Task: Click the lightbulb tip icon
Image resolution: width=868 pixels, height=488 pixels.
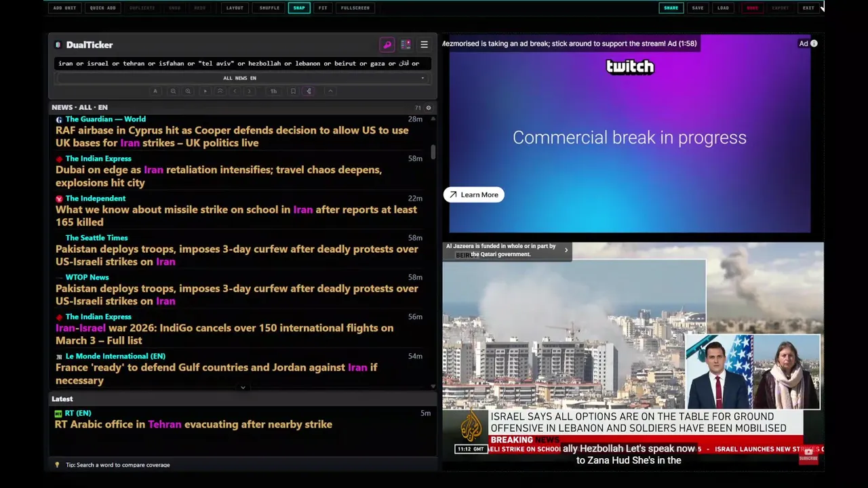Action: pos(57,465)
